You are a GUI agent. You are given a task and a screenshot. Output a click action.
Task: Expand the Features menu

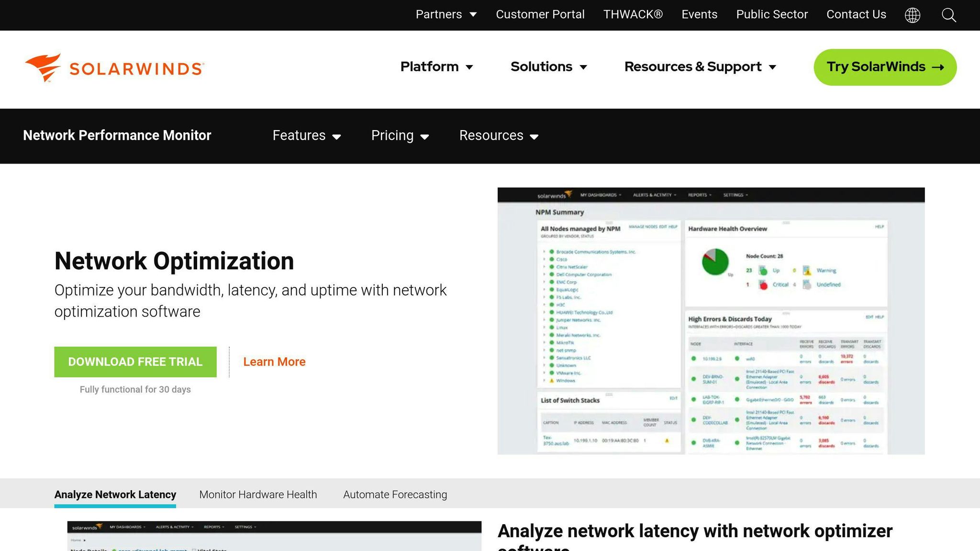click(306, 136)
